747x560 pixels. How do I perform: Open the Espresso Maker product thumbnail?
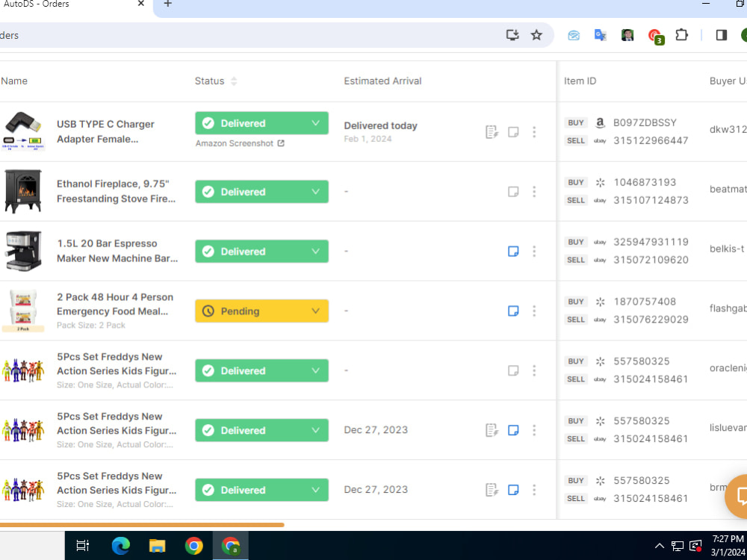pos(23,251)
